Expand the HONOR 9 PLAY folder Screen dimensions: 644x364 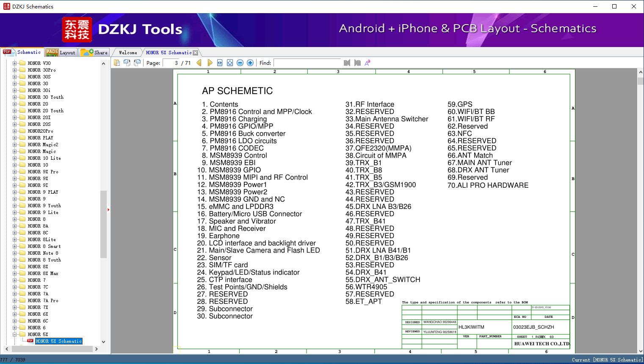pyautogui.click(x=14, y=192)
